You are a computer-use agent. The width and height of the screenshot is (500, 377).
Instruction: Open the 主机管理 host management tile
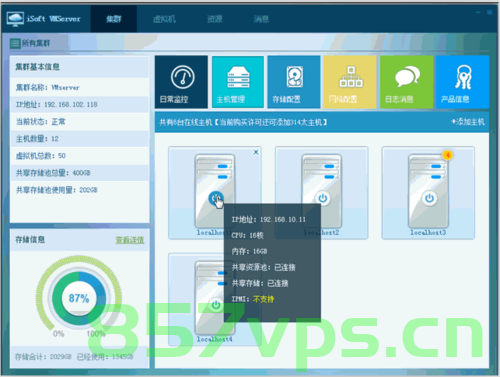point(238,82)
